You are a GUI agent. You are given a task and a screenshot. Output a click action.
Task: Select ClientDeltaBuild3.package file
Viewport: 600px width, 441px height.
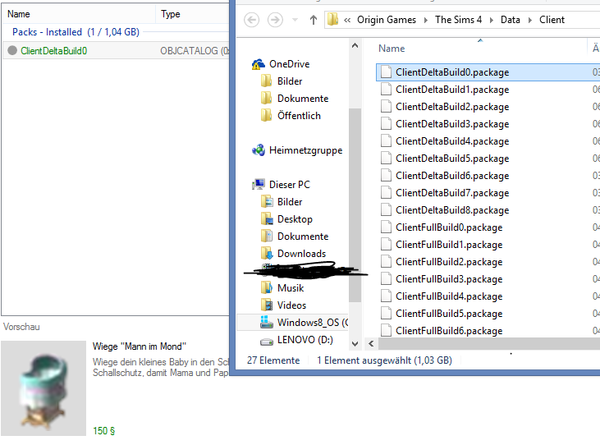pyautogui.click(x=452, y=124)
